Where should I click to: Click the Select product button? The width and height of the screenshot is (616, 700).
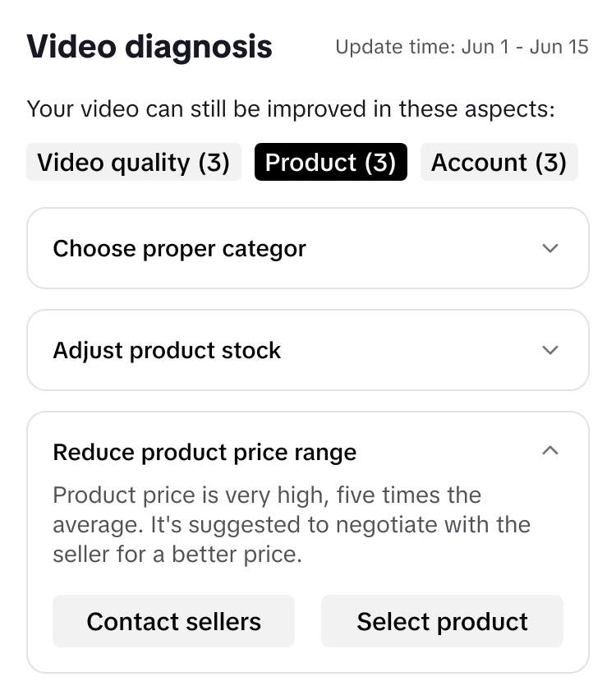442,621
